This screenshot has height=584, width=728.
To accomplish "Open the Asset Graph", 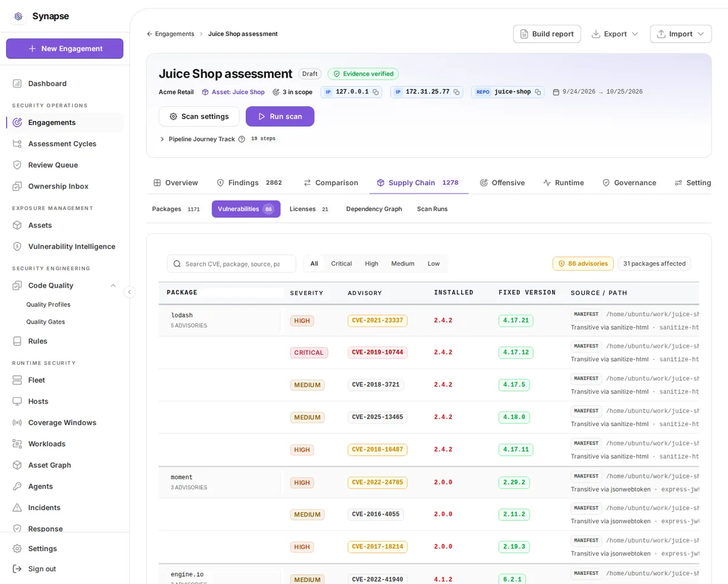I will tap(64, 464).
